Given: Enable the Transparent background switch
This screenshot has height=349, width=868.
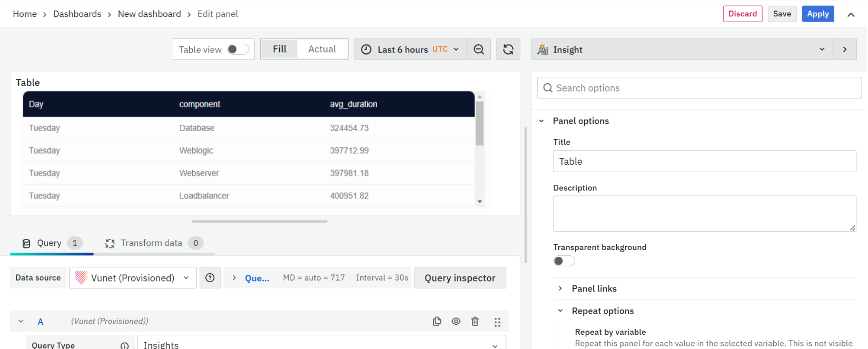Looking at the screenshot, I should click(564, 261).
